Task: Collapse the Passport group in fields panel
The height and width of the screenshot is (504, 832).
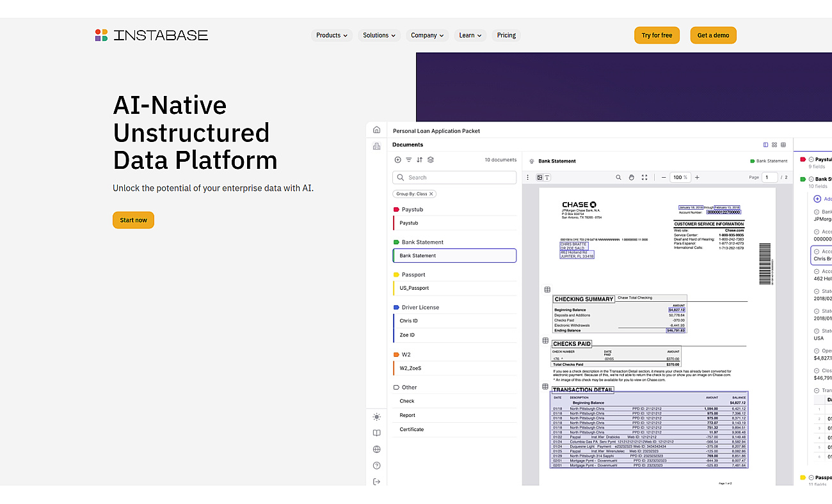Action: (x=811, y=477)
